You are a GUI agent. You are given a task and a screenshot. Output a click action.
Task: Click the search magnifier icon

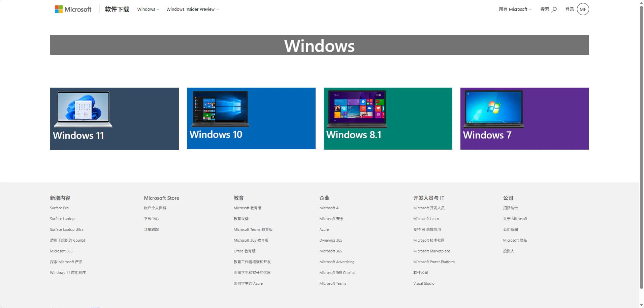click(554, 9)
